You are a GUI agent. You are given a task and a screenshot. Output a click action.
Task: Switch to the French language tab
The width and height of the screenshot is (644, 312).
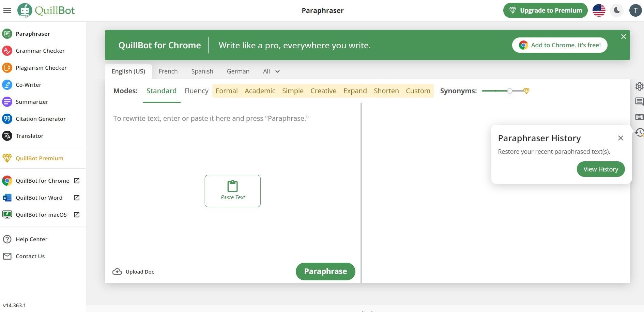pos(168,71)
